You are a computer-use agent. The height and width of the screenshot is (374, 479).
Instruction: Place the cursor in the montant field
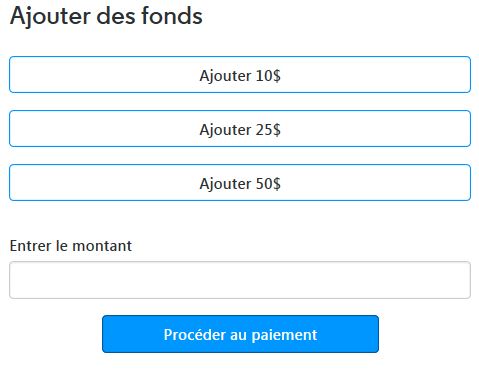(240, 280)
